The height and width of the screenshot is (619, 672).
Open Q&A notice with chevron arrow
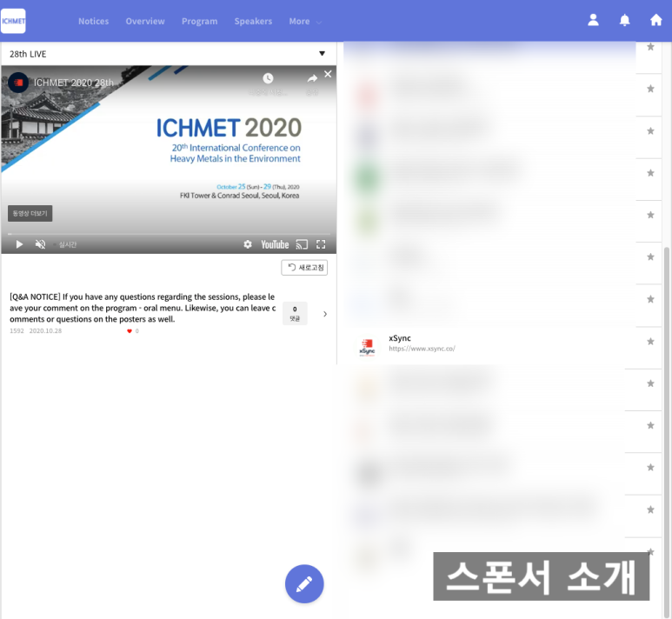click(x=325, y=314)
